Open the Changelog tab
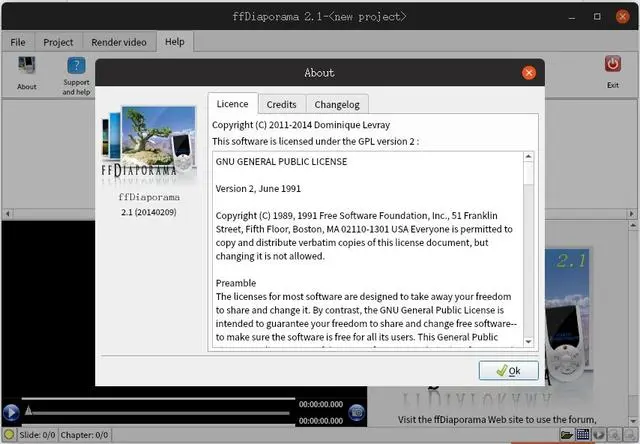The width and height of the screenshot is (640, 444). (x=337, y=104)
